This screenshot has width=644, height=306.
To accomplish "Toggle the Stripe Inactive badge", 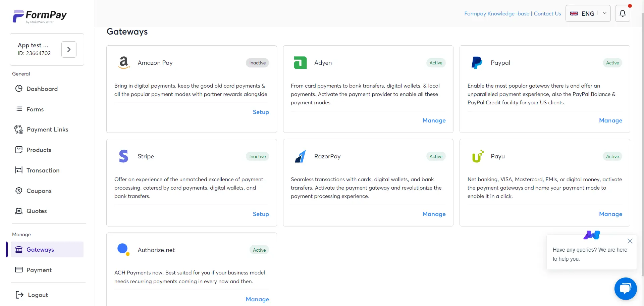I will pyautogui.click(x=257, y=156).
